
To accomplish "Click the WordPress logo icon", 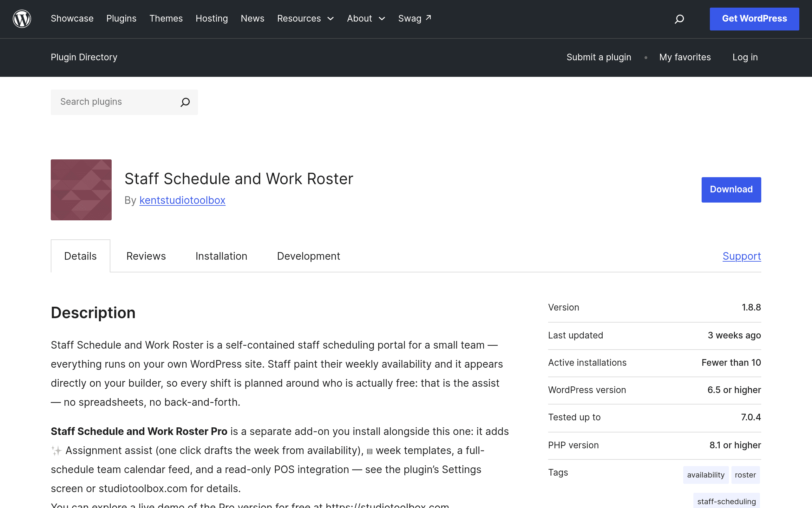I will point(22,18).
